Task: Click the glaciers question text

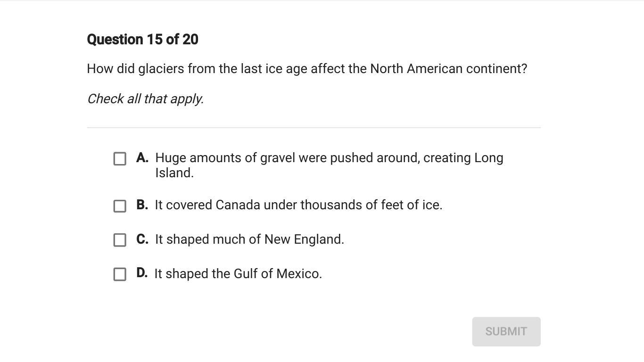Action: click(x=306, y=68)
